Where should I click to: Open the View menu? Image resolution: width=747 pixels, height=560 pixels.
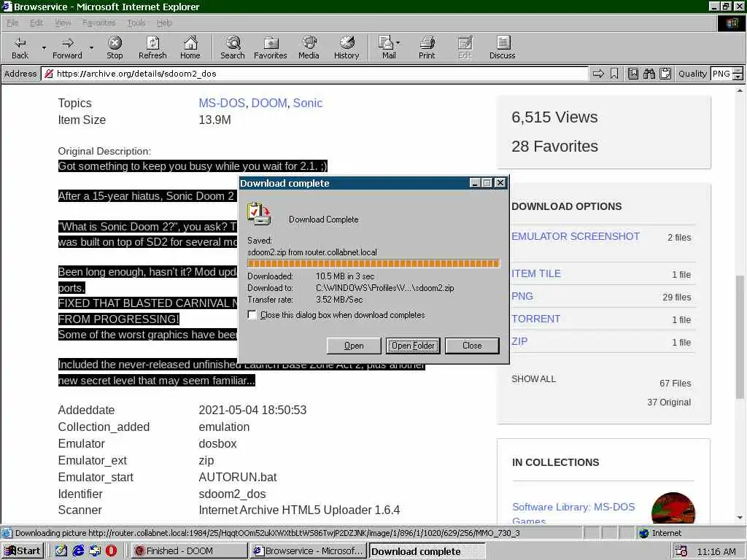(x=63, y=23)
